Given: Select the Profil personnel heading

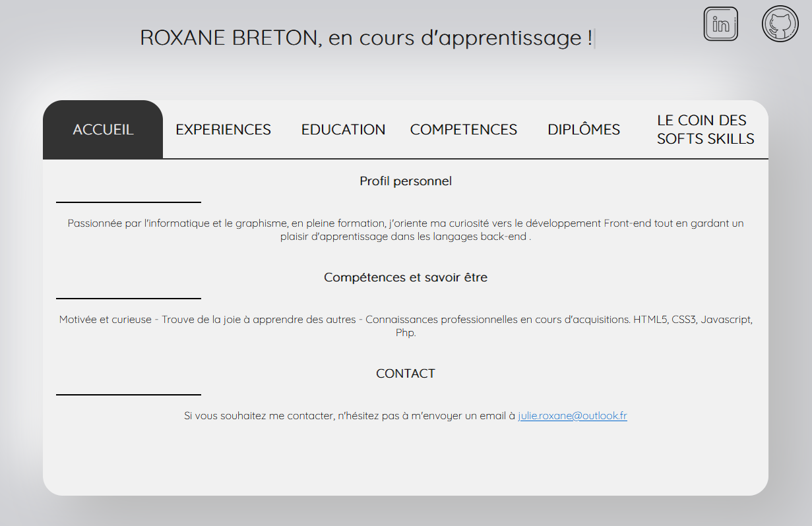Looking at the screenshot, I should [405, 181].
